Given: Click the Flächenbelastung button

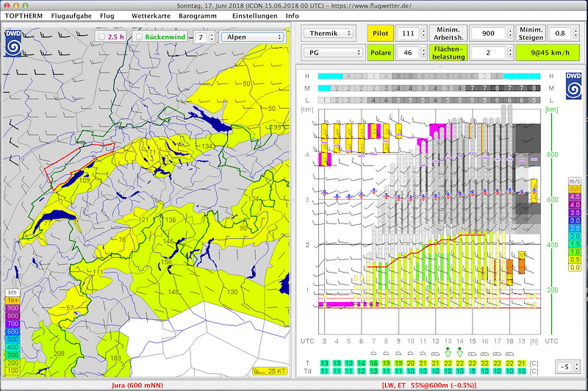Looking at the screenshot, I should point(448,52).
